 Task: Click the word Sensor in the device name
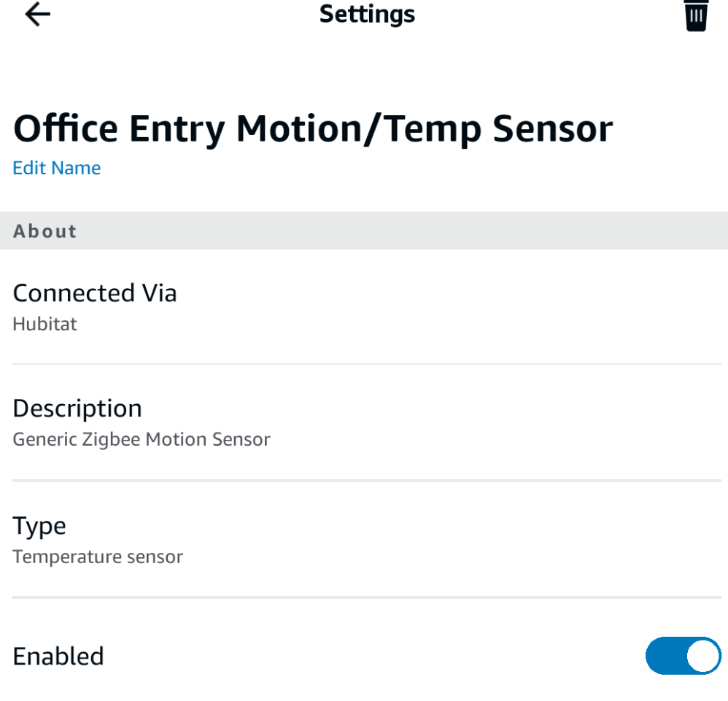click(552, 129)
